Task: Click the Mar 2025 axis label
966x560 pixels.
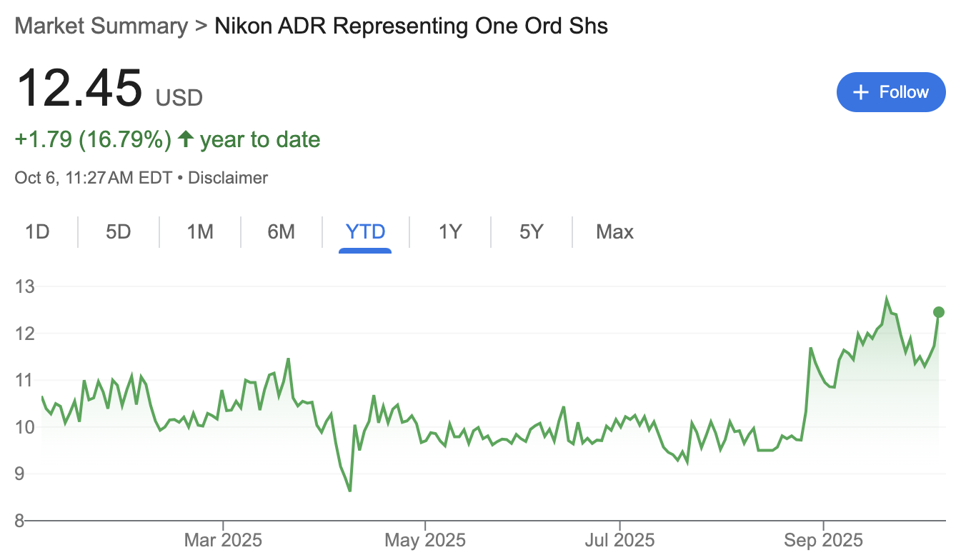Action: pyautogui.click(x=223, y=541)
